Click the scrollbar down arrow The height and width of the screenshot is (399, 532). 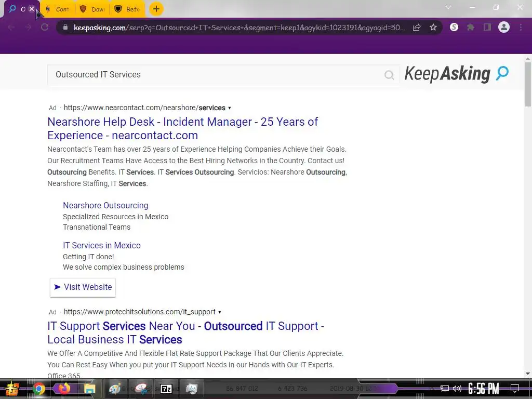[528, 374]
